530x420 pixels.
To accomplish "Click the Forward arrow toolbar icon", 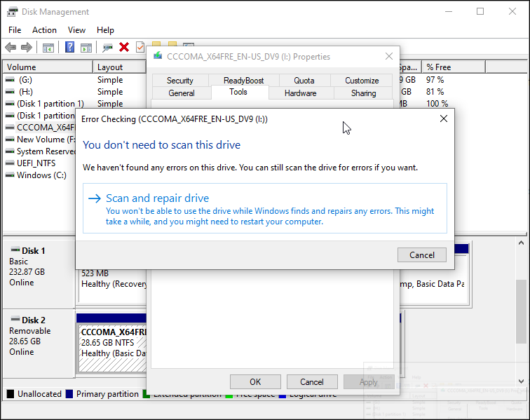I will click(x=27, y=47).
